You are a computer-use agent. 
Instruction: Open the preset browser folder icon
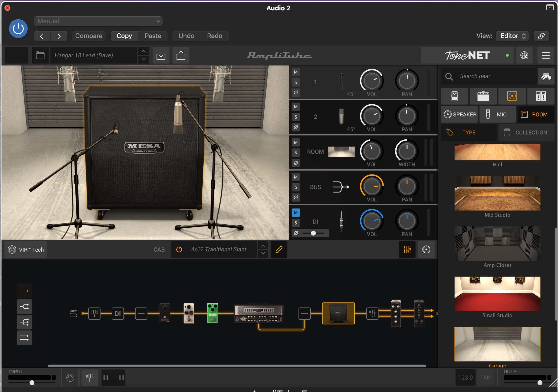click(40, 55)
